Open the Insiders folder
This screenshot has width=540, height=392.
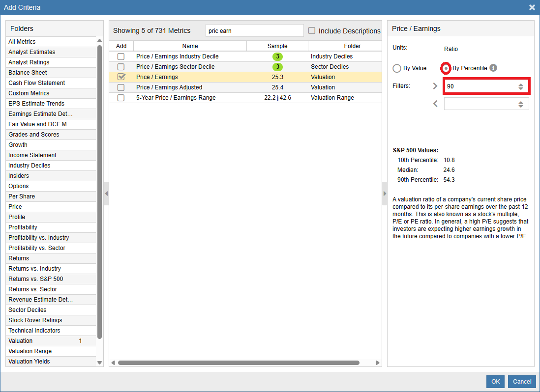coord(51,176)
